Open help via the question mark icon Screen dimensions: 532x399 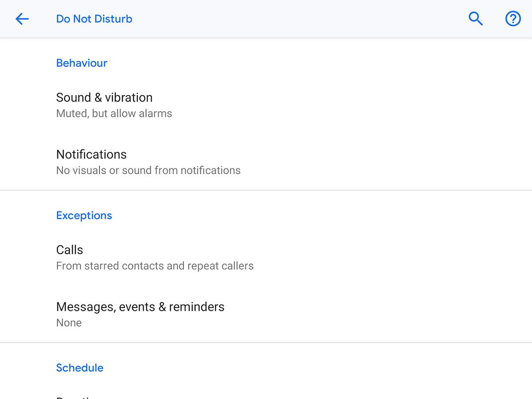click(x=513, y=19)
